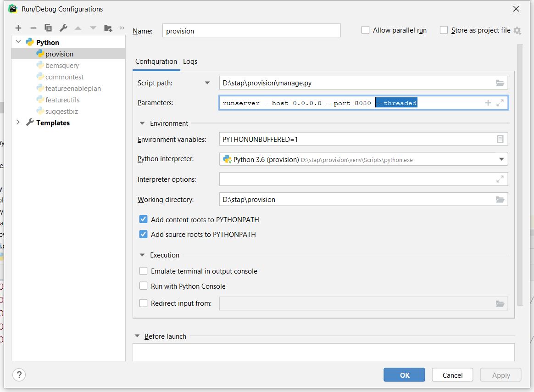The image size is (534, 392).
Task: Select the Configuration tab
Action: [x=156, y=62]
